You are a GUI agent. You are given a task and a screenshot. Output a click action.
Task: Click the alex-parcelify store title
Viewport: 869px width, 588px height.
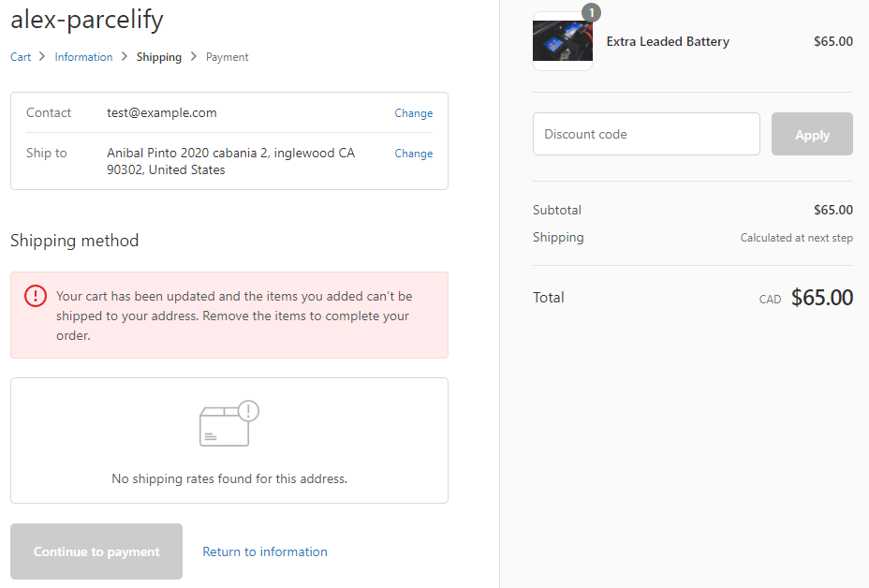pos(87,20)
